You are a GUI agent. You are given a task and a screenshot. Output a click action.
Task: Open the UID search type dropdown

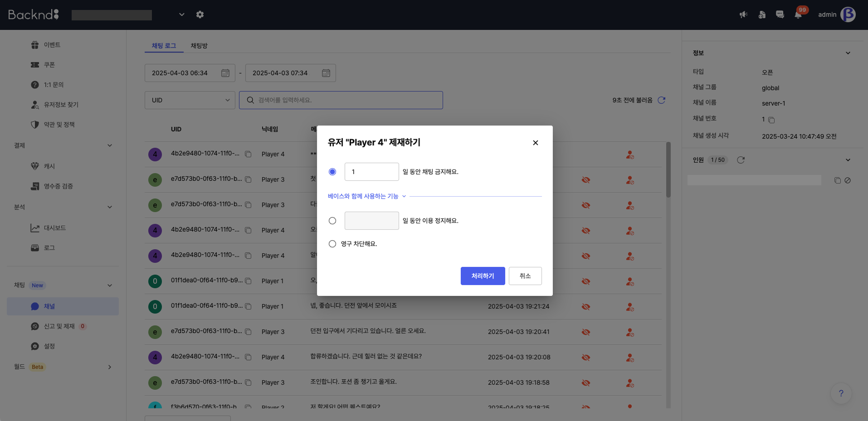pyautogui.click(x=190, y=100)
